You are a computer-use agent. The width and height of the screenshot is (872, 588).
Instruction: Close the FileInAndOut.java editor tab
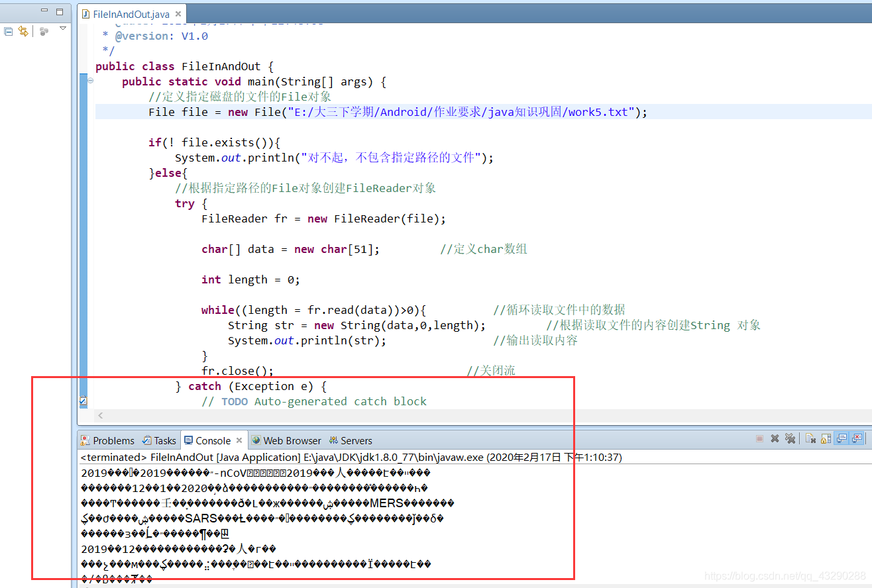click(179, 14)
